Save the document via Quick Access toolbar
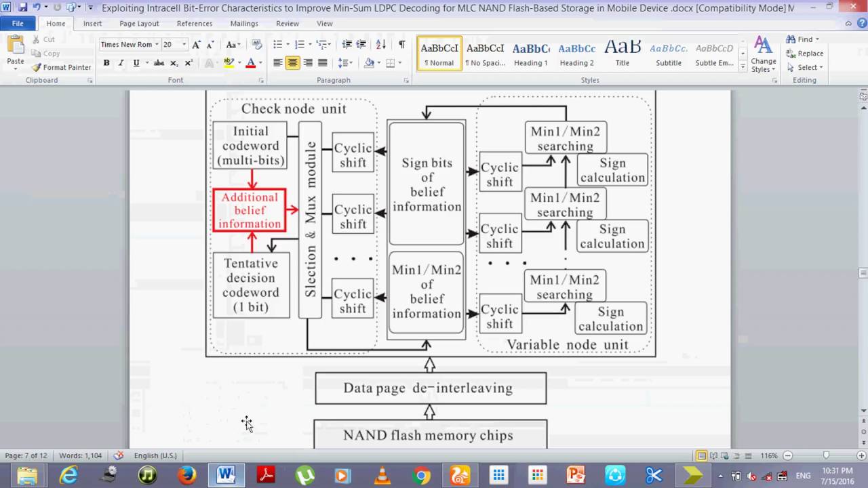This screenshot has width=868, height=488. tap(23, 7)
